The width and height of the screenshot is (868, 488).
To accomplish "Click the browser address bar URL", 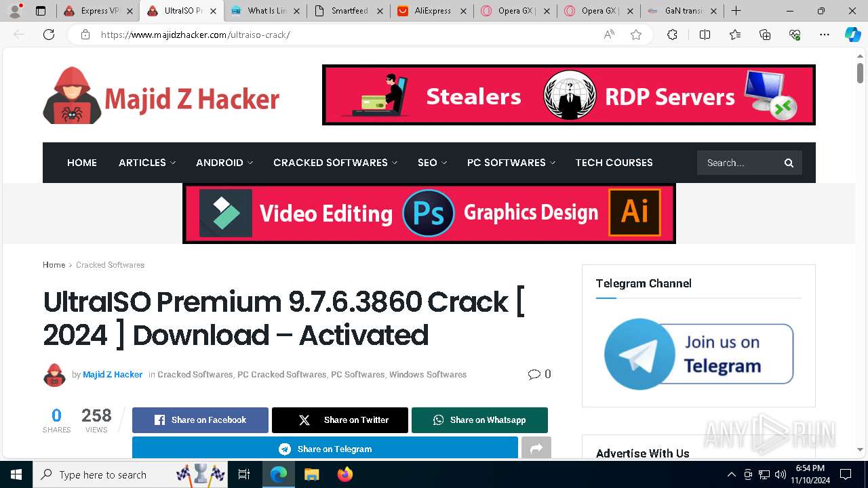I will tap(195, 35).
